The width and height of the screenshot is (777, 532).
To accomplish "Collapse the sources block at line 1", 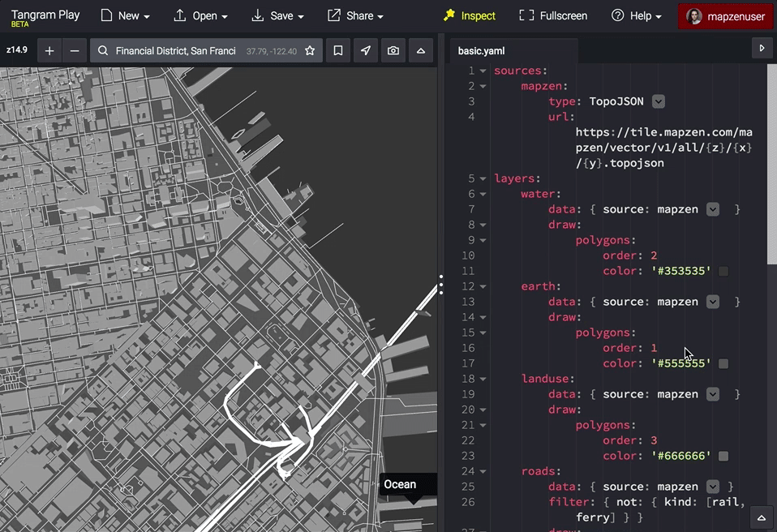I will click(x=483, y=71).
